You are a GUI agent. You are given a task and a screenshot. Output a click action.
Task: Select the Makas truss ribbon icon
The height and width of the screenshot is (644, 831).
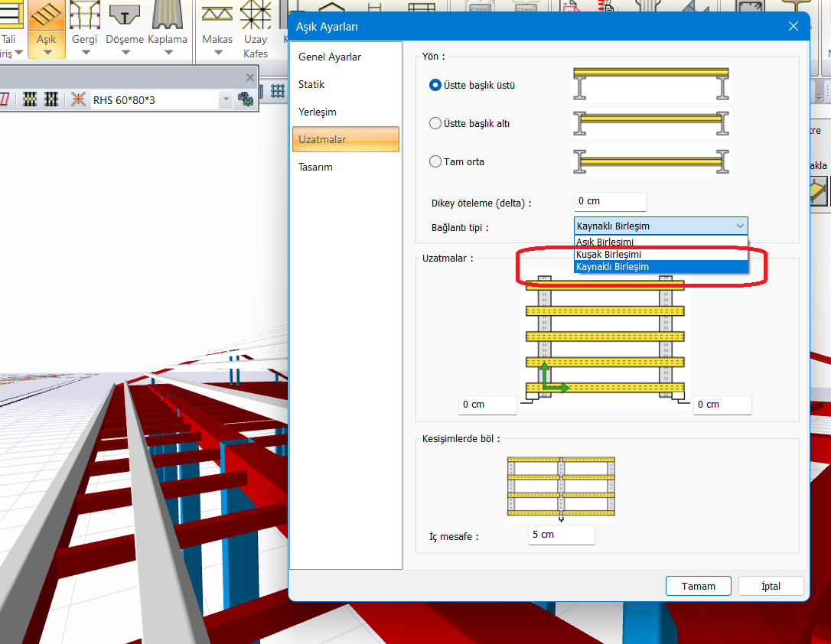pos(217,15)
